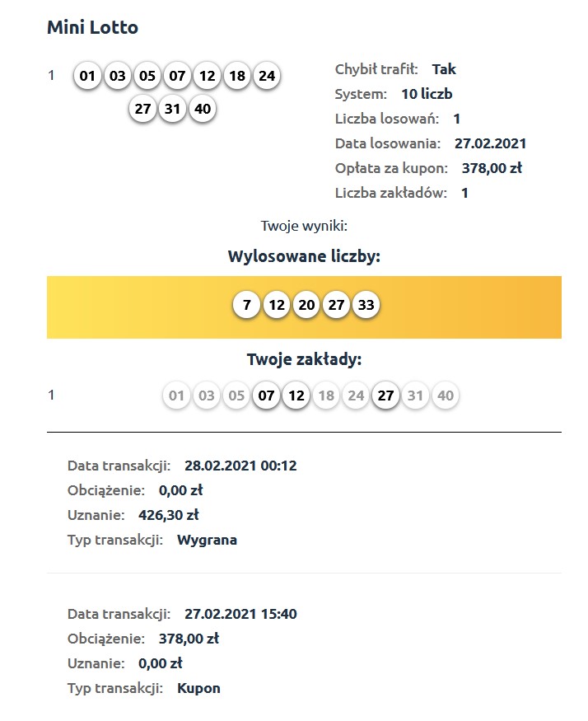This screenshot has width=588, height=721.
Task: Click the draw date 27.02.2021
Action: (x=490, y=143)
